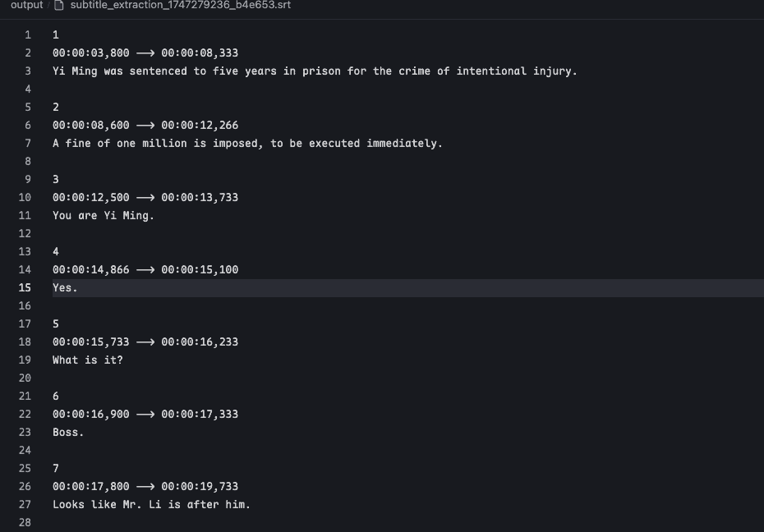Viewport: 764px width, 532px height.
Task: Click line number 28 in the gutter
Action: (x=25, y=523)
